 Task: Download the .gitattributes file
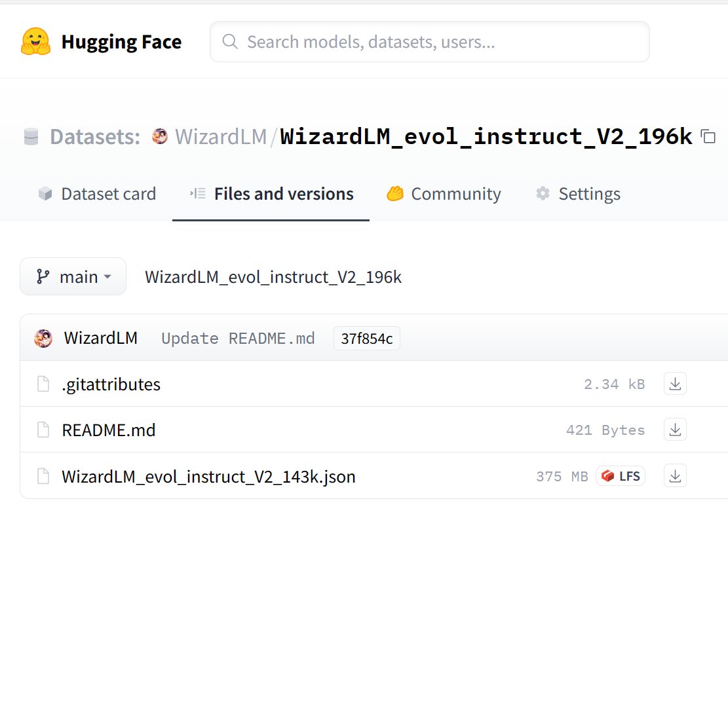tap(675, 384)
